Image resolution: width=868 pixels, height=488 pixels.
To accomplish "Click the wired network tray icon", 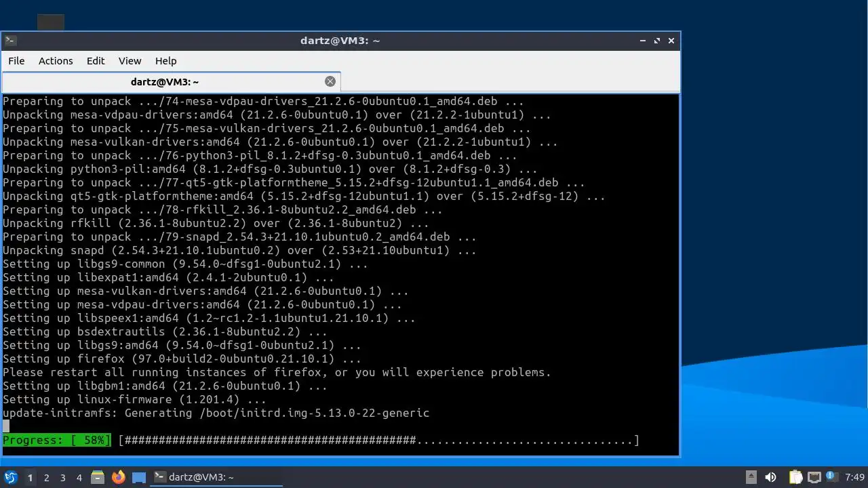I will 814,477.
